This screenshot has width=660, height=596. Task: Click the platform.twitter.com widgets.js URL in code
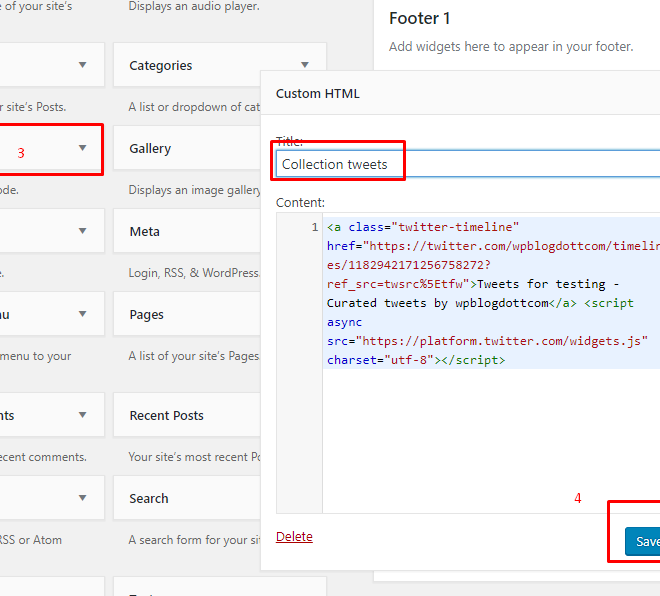point(501,341)
